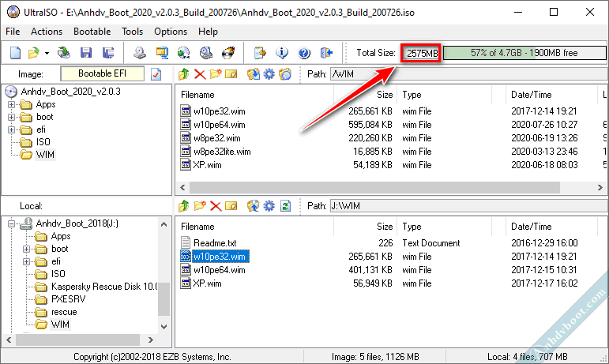609x364 pixels.
Task: Open the Help menu
Action: [208, 32]
